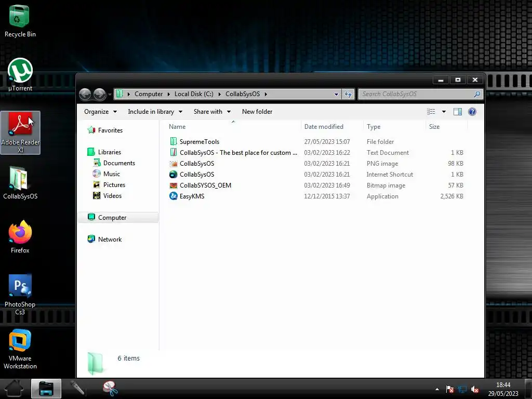532x399 pixels.
Task: Click the Explorer taskbar button
Action: (46, 389)
